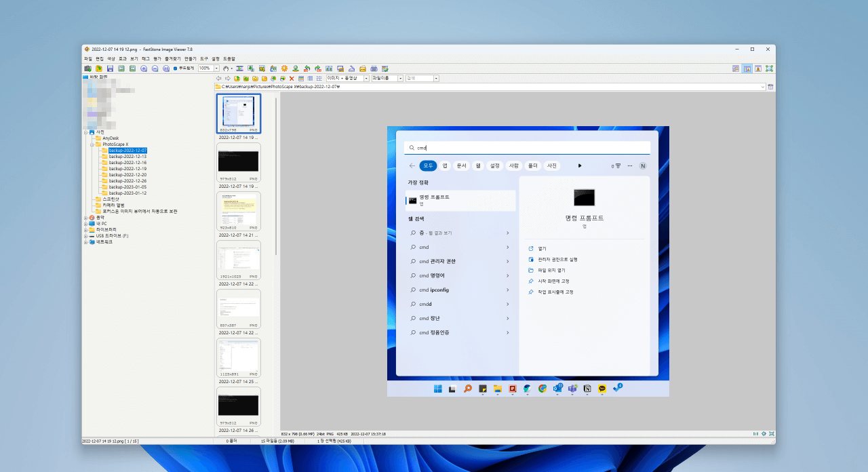Image resolution: width=868 pixels, height=472 pixels.
Task: Open the 도구 menu
Action: tap(204, 59)
